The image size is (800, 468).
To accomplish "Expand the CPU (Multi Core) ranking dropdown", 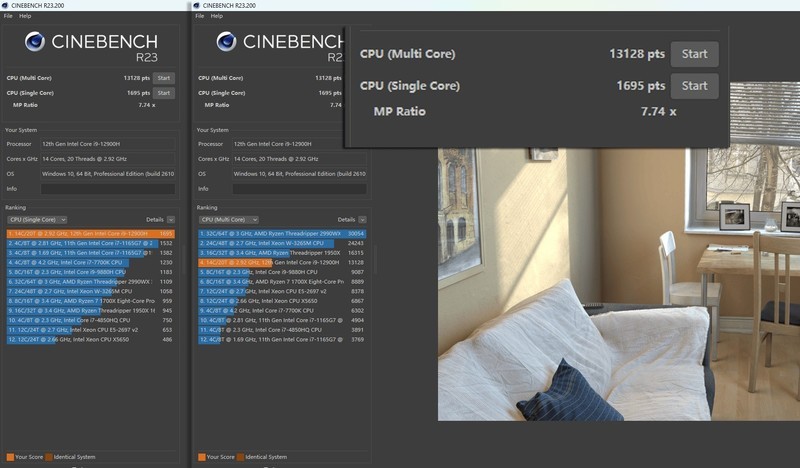I will [229, 219].
